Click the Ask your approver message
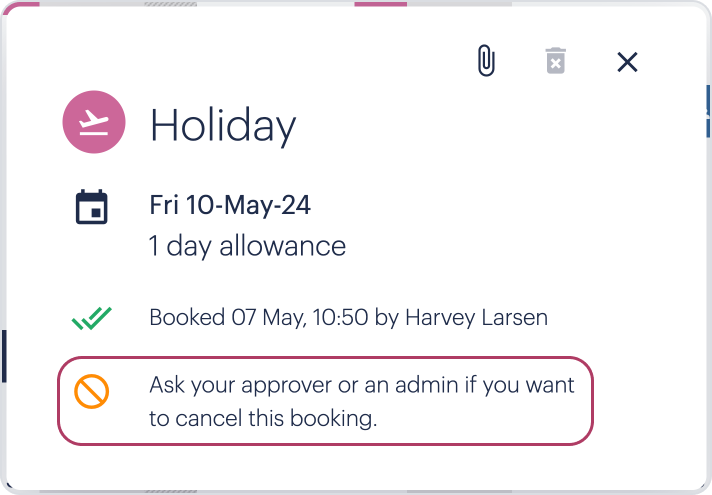 point(362,401)
